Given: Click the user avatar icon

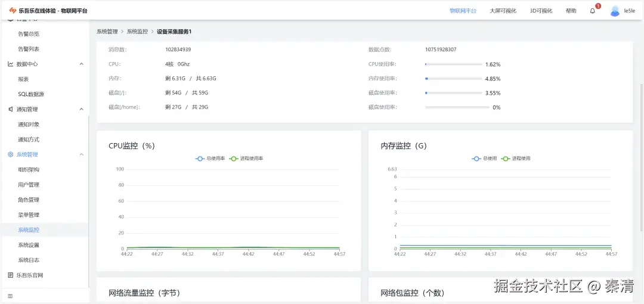Looking at the screenshot, I should pos(615,11).
